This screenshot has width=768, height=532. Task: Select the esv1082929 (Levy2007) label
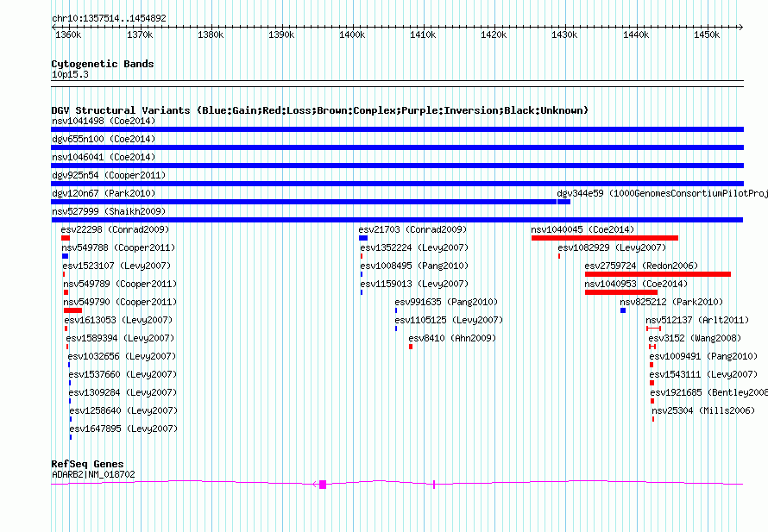pos(612,247)
